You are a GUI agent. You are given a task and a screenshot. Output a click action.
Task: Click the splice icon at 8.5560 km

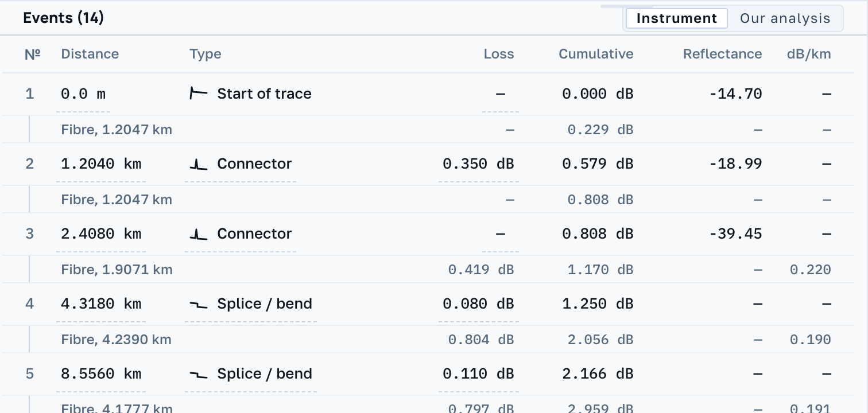(198, 374)
